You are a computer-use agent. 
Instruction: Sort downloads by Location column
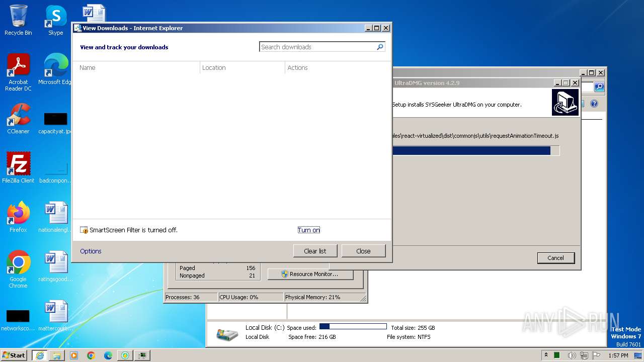[242, 68]
